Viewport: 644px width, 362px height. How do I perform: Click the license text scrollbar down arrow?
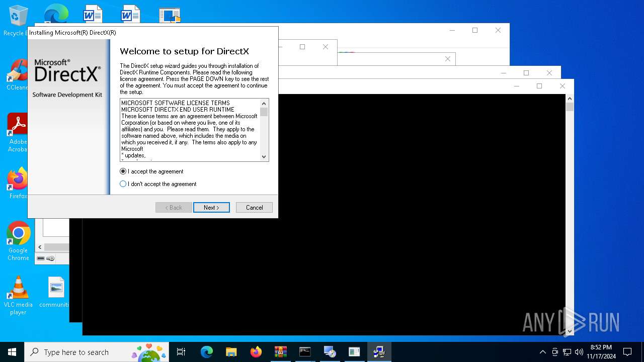pyautogui.click(x=264, y=156)
